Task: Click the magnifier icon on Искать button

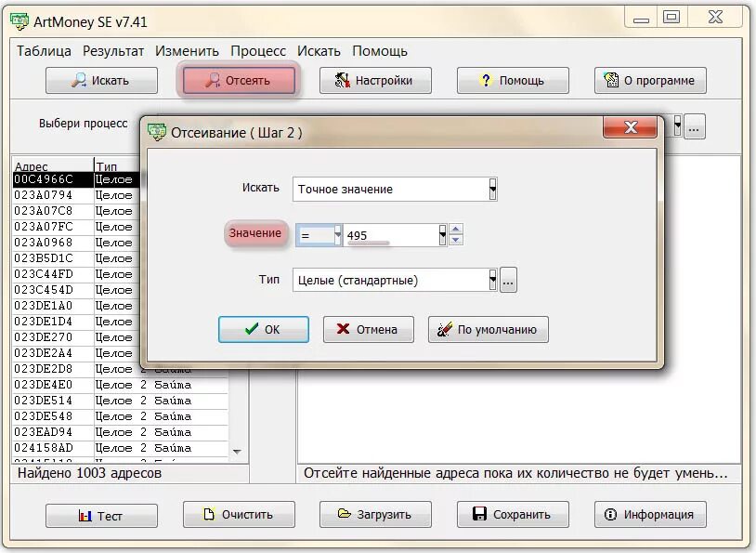Action: [79, 80]
